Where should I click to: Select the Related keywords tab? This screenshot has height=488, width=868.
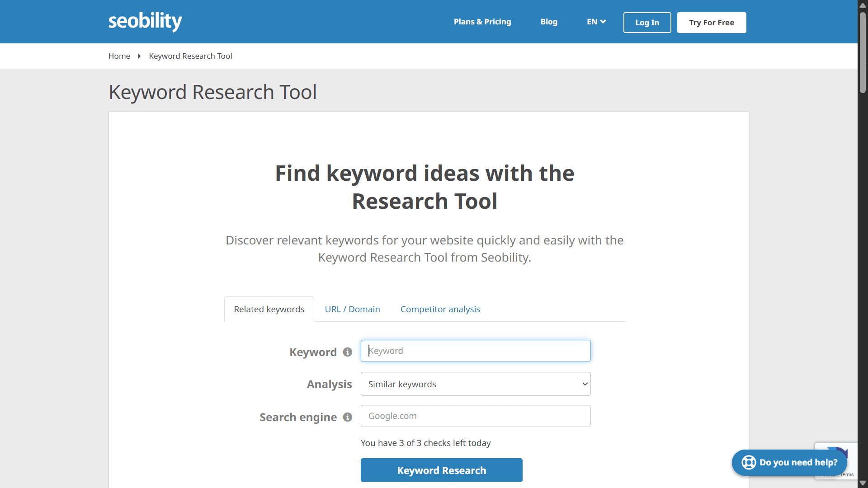tap(269, 309)
